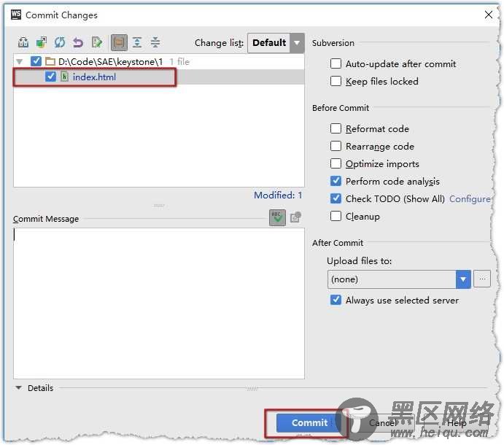
Task: Click the Jump to Source icon
Action: 96,42
